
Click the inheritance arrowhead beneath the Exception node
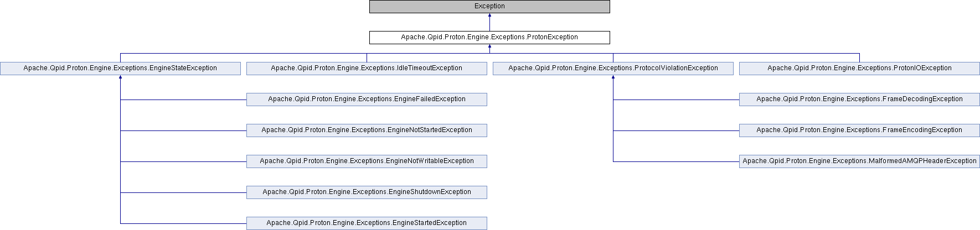pos(489,16)
